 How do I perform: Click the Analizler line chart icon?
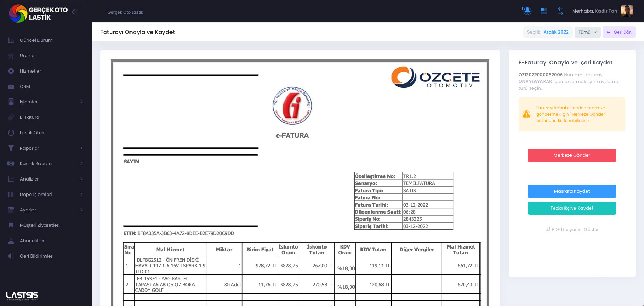pos(11,179)
